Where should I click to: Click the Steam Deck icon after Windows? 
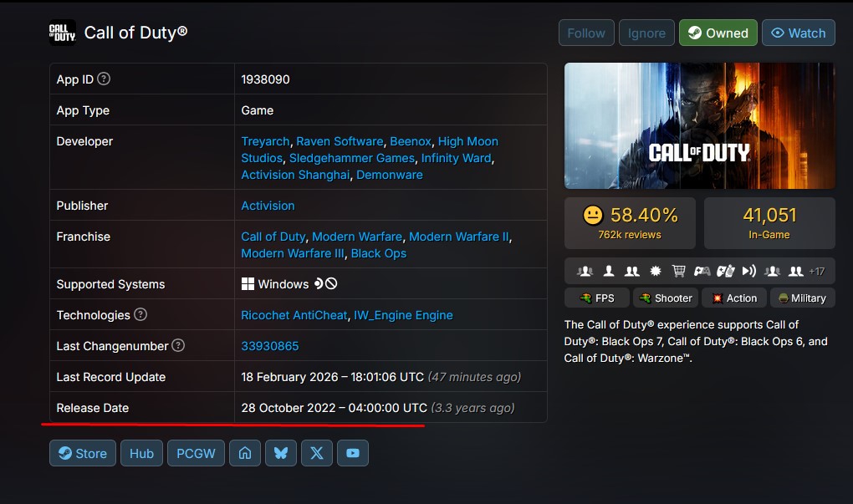[319, 283]
